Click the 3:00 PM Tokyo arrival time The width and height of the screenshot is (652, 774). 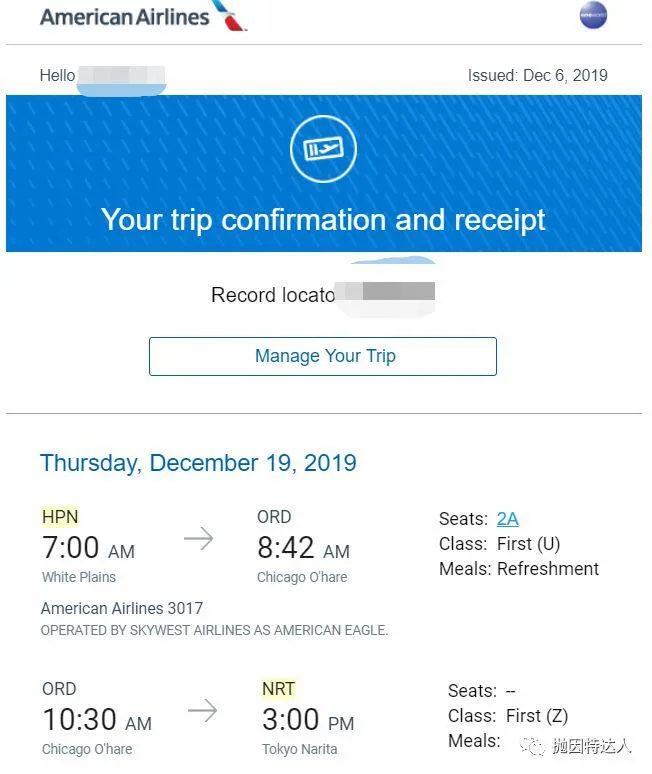pyautogui.click(x=308, y=720)
